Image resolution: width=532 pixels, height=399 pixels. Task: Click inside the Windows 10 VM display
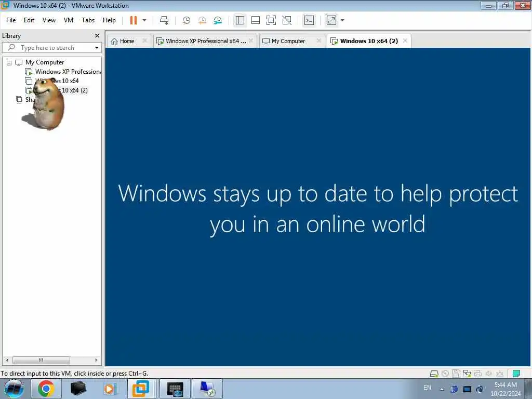tap(317, 207)
